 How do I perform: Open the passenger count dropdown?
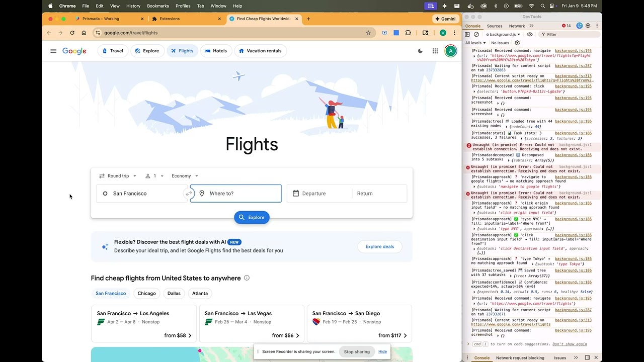(154, 176)
